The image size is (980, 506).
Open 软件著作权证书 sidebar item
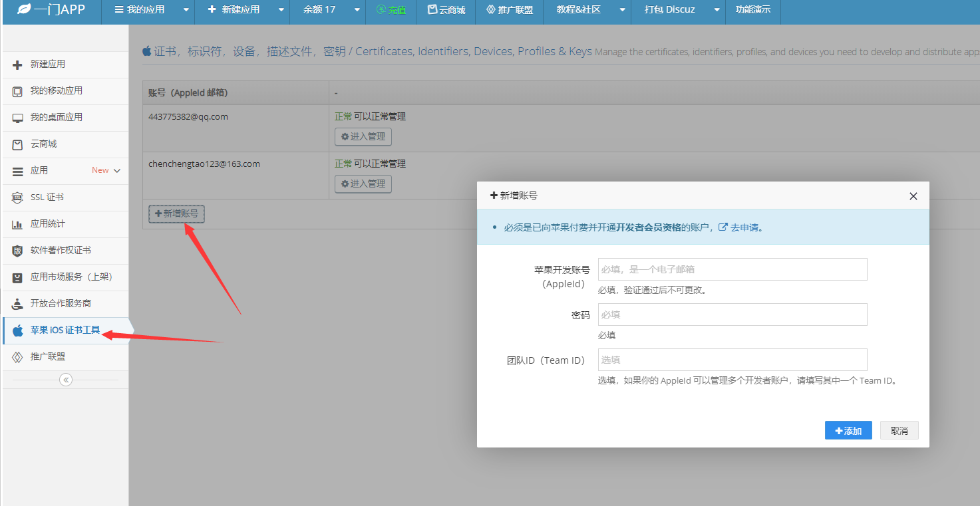point(65,251)
